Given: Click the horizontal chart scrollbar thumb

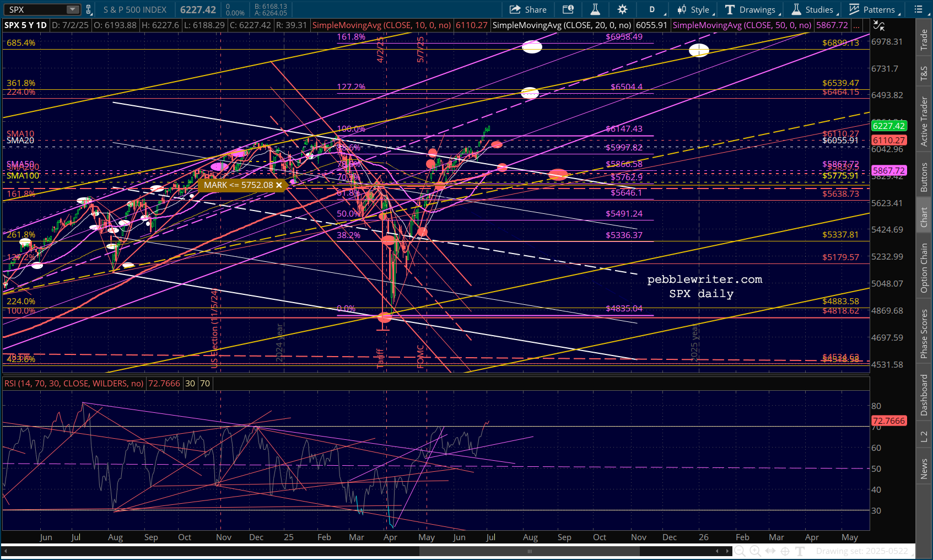Looking at the screenshot, I should tap(529, 551).
